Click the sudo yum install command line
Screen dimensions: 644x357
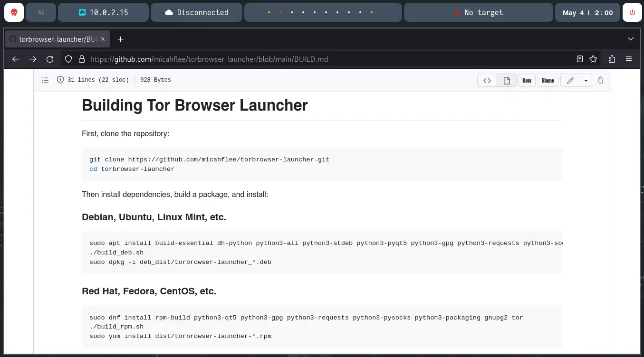tap(180, 336)
